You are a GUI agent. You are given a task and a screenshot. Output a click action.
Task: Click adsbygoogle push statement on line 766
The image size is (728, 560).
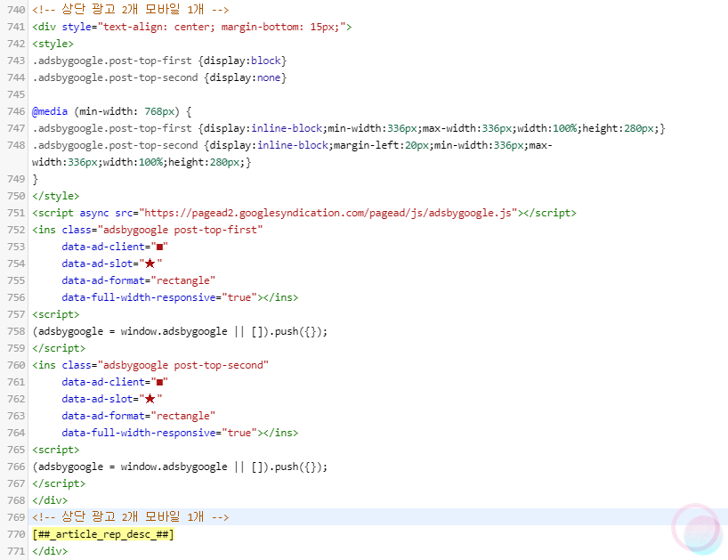point(180,467)
